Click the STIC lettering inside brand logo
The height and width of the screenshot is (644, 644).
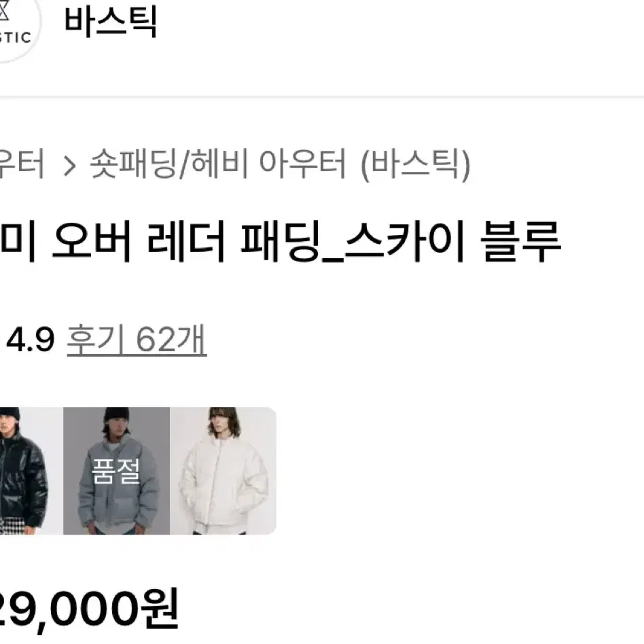click(x=15, y=38)
